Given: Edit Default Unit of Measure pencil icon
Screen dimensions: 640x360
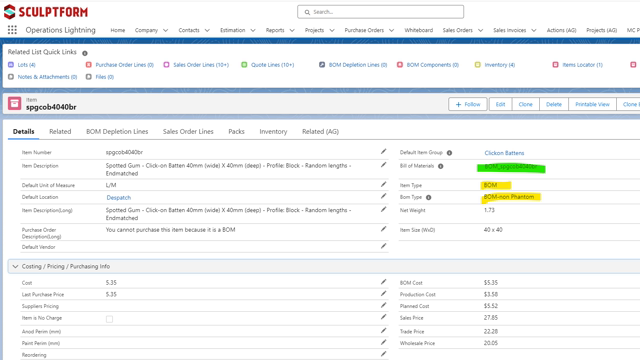Looking at the screenshot, I should [383, 184].
